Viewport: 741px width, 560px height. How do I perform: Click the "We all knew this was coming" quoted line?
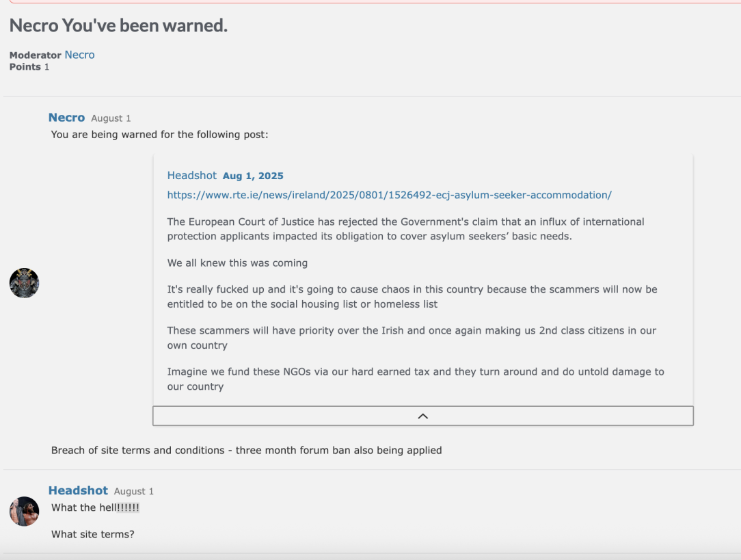pos(237,263)
